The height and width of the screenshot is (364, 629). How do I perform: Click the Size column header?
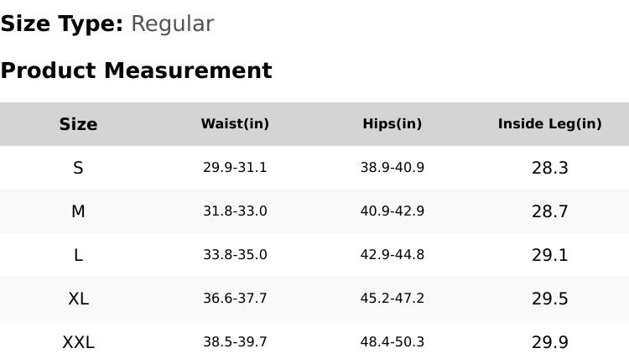point(78,124)
